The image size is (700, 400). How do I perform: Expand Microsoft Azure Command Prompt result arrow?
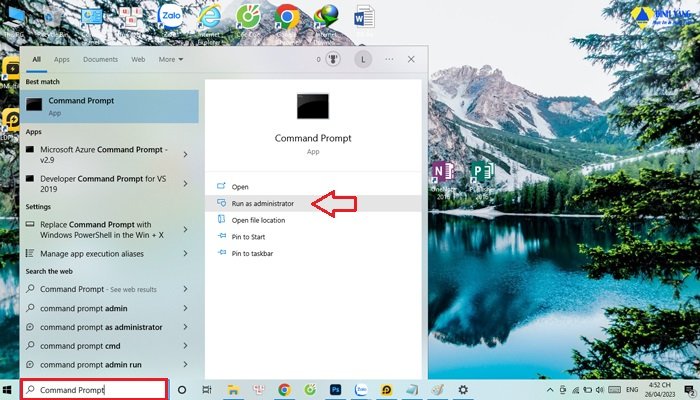coord(187,152)
